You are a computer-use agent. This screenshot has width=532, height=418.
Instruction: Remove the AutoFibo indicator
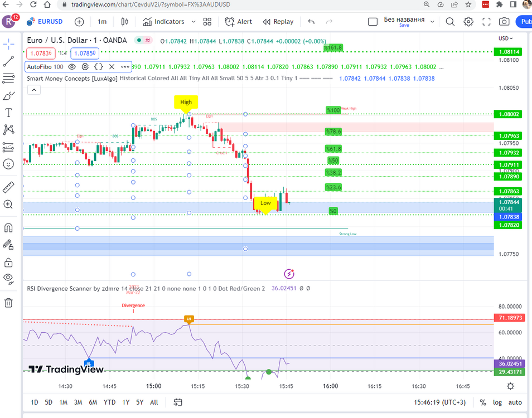tap(112, 67)
